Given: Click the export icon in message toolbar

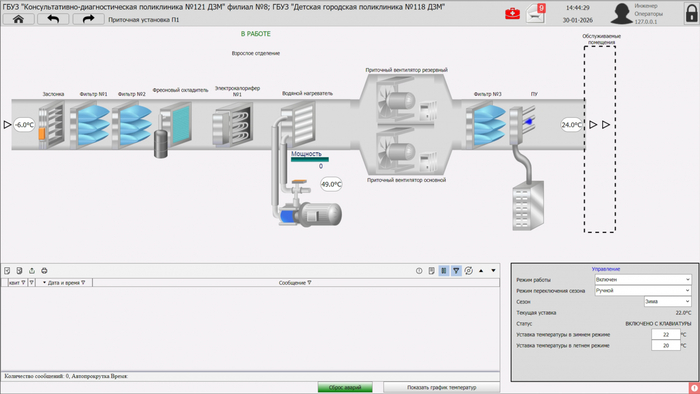Looking at the screenshot, I should pyautogui.click(x=32, y=271).
